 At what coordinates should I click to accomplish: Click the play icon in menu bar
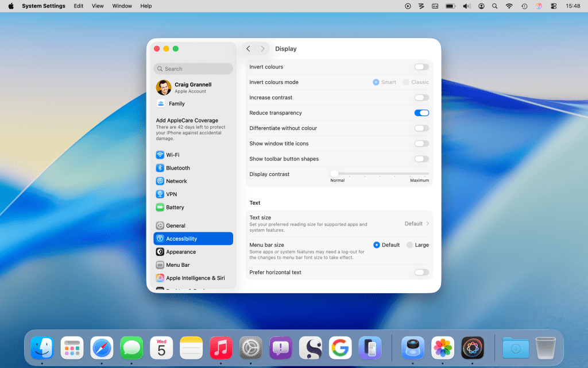408,6
